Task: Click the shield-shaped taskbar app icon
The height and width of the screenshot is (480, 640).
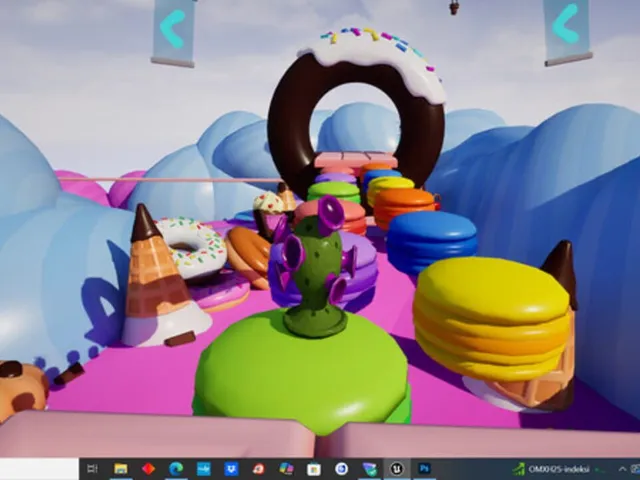Action: (x=369, y=469)
